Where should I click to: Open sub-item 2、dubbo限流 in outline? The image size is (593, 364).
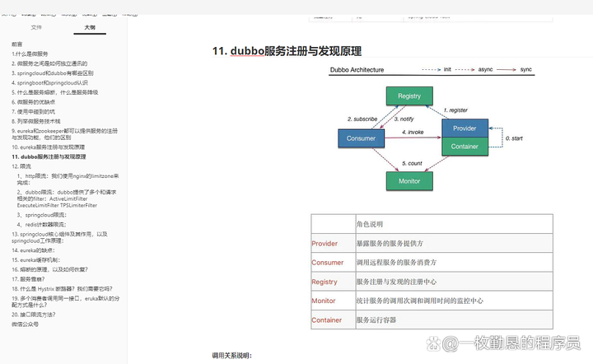tap(67, 198)
